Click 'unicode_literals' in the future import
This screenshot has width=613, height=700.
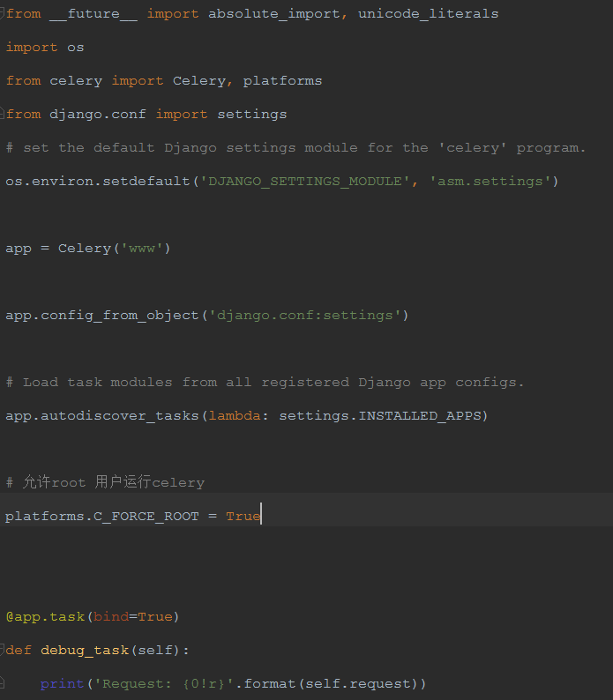[x=428, y=14]
